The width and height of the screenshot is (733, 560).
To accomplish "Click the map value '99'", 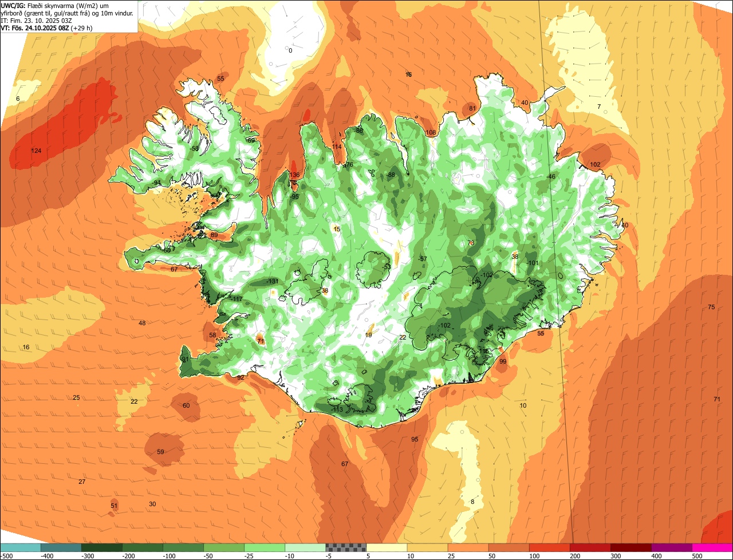I will 503,361.
